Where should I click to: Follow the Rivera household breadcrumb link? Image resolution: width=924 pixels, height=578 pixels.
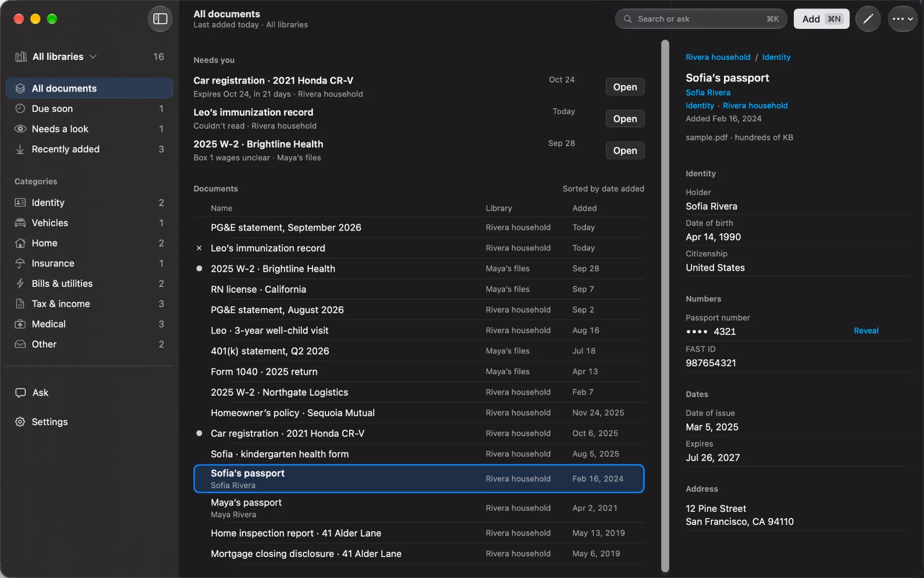[718, 57]
